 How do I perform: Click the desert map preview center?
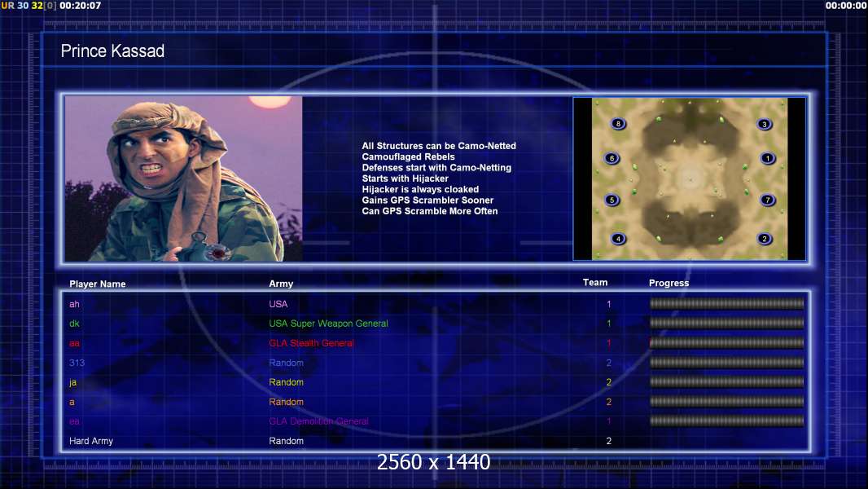[690, 178]
